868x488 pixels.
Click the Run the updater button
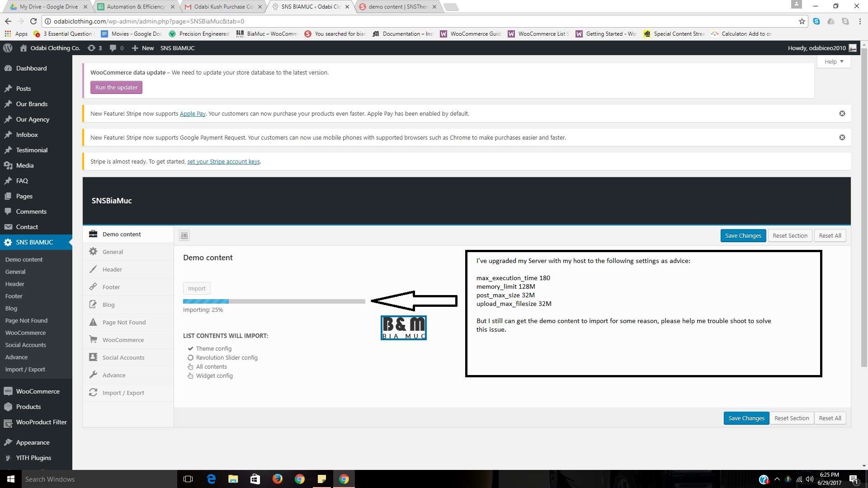116,87
